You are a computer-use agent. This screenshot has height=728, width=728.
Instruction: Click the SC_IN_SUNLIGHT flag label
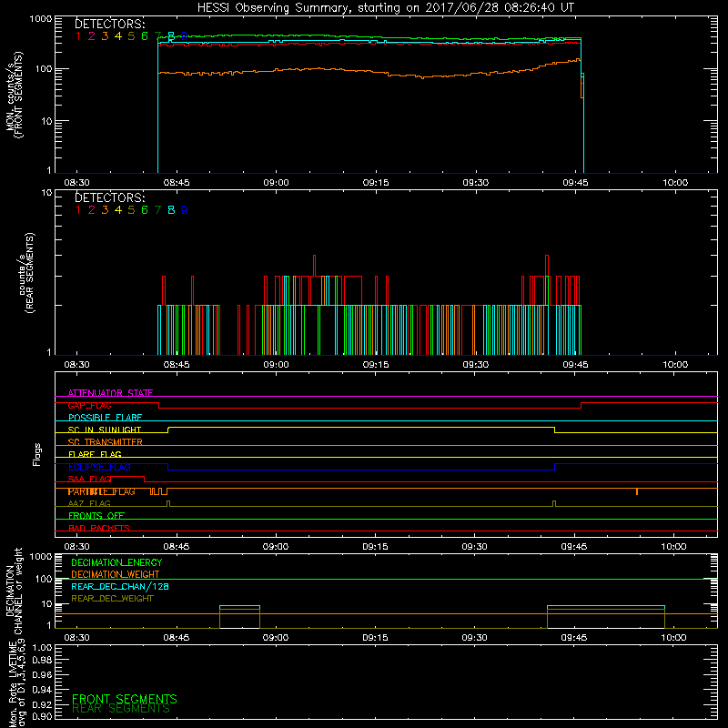click(x=105, y=430)
